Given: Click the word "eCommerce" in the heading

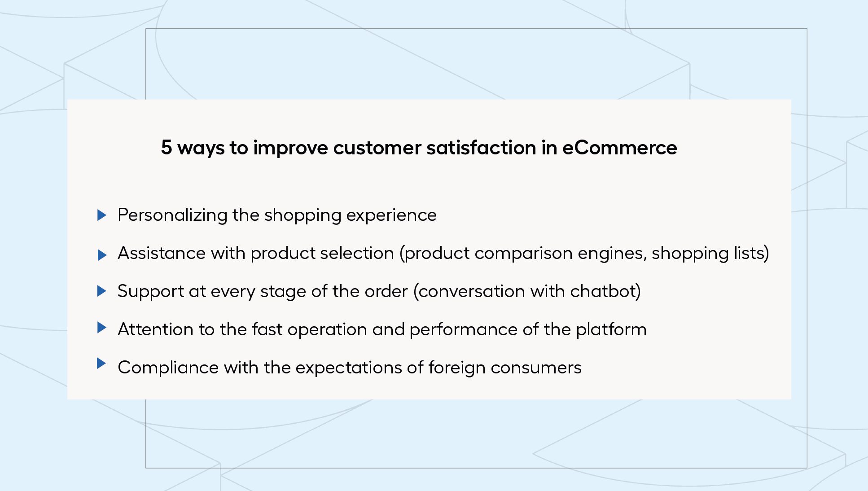Looking at the screenshot, I should point(619,148).
